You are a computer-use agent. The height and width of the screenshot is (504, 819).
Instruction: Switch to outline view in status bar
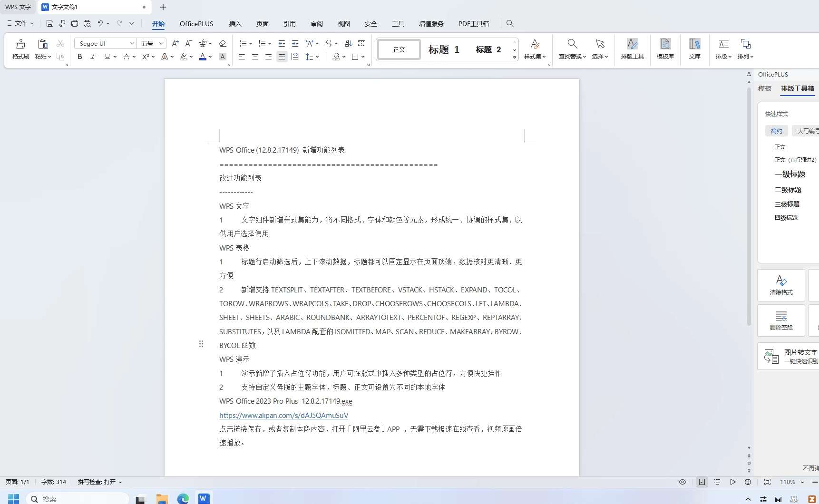coord(717,482)
